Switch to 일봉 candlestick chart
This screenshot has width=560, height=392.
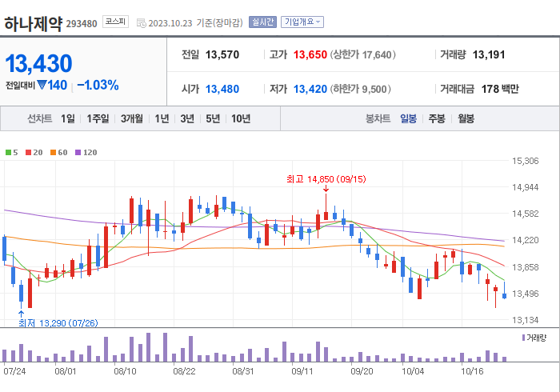(408, 118)
